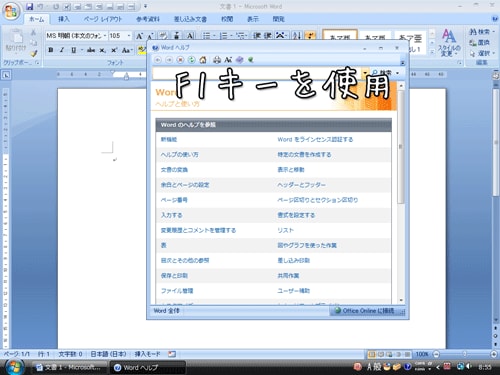Open the Insert (挿入) ribbon tab

(63, 19)
